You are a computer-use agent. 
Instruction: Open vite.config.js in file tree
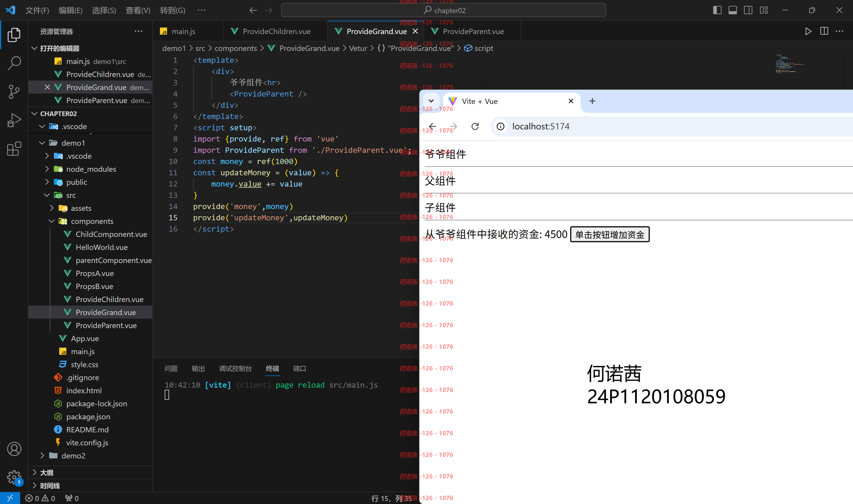point(90,442)
